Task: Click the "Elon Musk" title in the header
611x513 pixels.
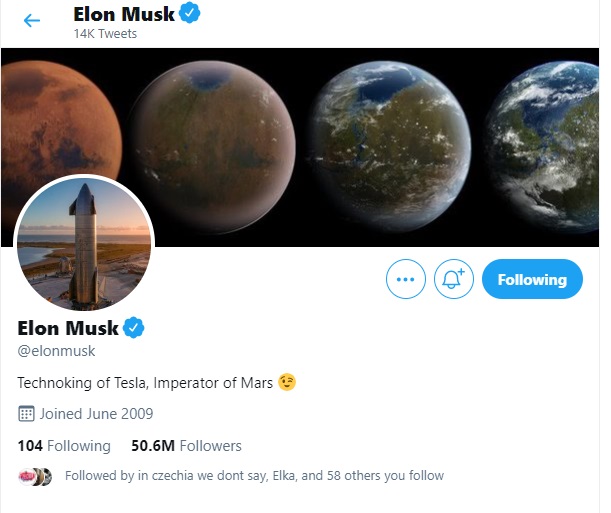Action: click(123, 14)
